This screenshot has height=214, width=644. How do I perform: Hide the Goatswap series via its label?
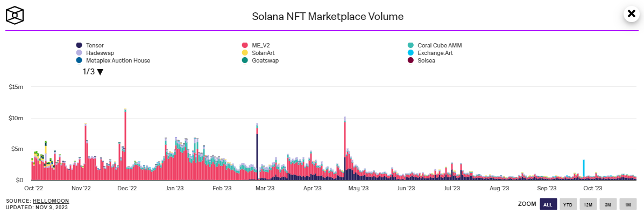pos(266,60)
